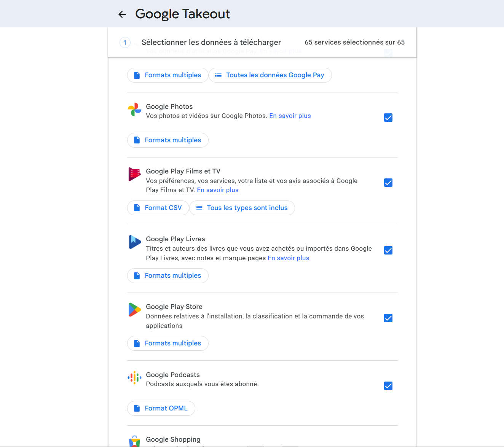
Task: Open Format CSV for Play Films et TV
Action: [158, 208]
